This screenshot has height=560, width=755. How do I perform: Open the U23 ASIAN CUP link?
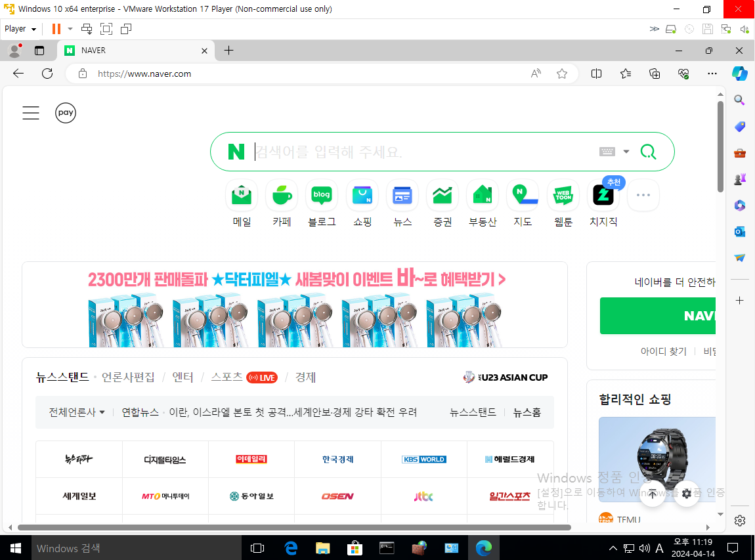click(506, 377)
